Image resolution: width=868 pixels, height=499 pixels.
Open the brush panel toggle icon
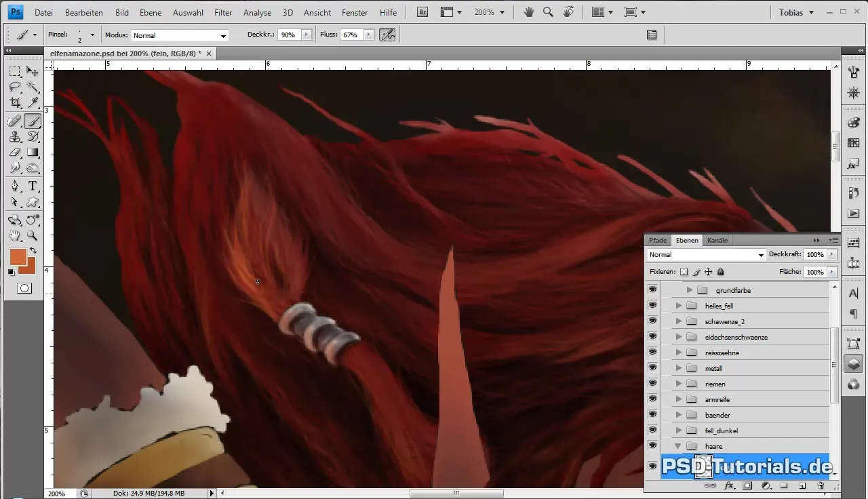click(x=652, y=35)
